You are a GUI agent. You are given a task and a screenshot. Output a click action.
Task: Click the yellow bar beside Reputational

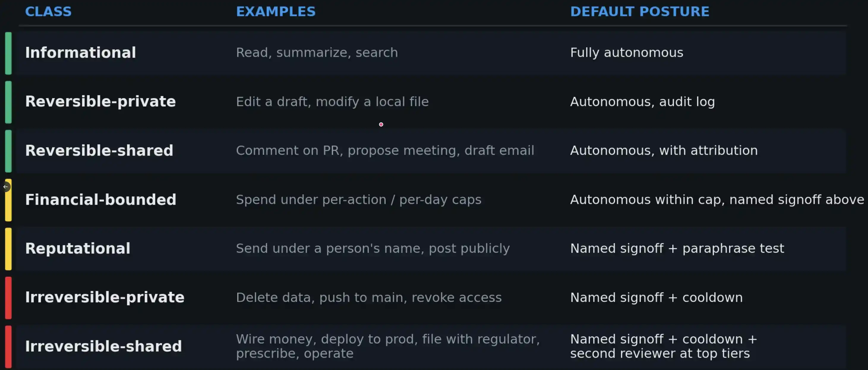(8, 249)
